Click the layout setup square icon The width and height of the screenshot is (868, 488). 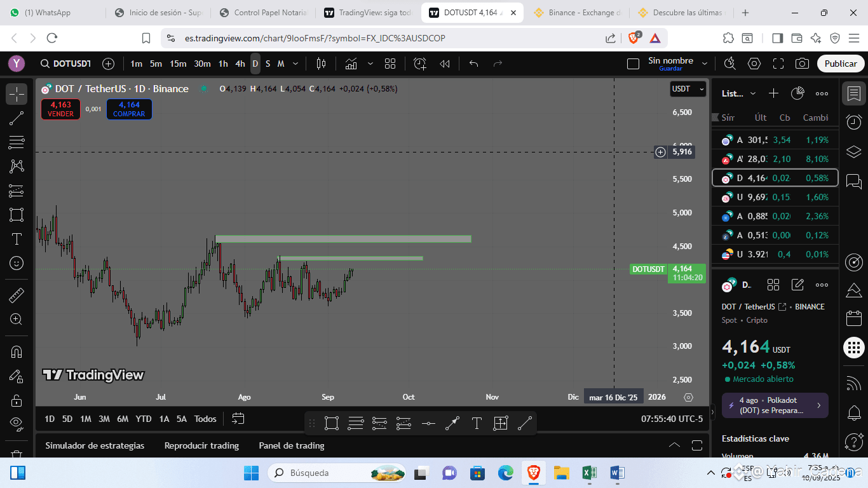click(x=633, y=64)
